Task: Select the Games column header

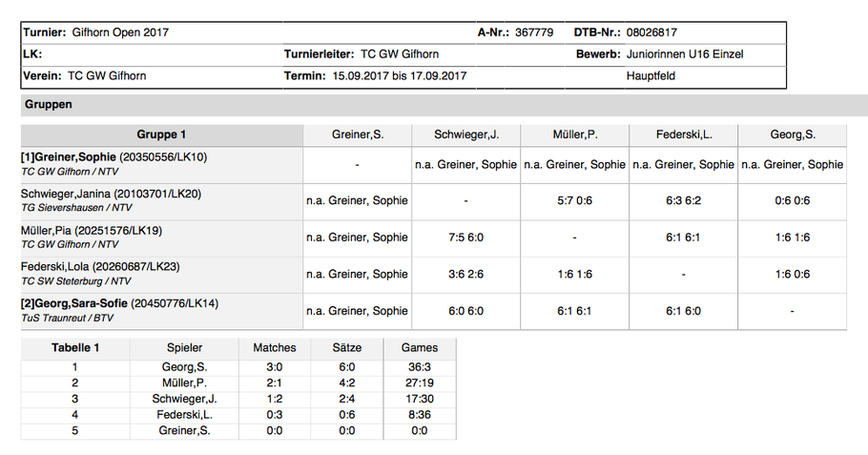Action: 420,348
